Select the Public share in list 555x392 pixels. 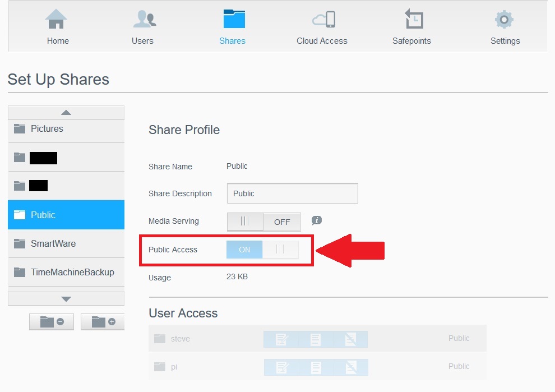[x=66, y=215]
